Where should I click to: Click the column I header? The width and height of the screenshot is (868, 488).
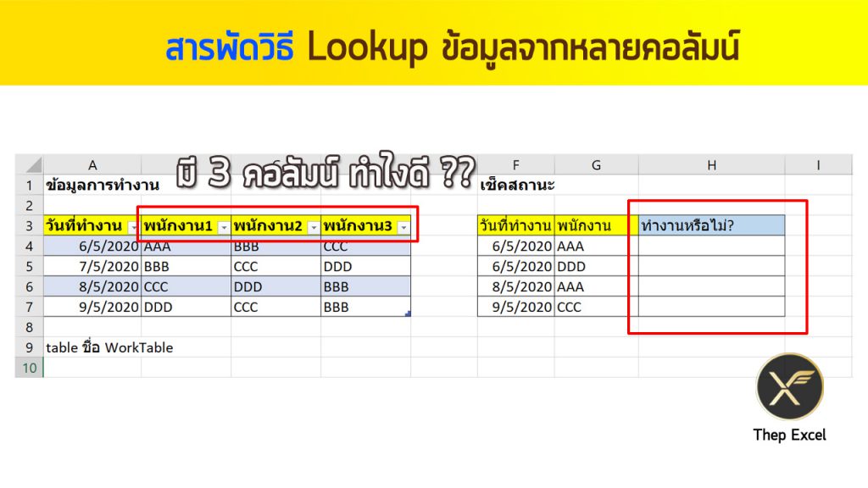(818, 165)
